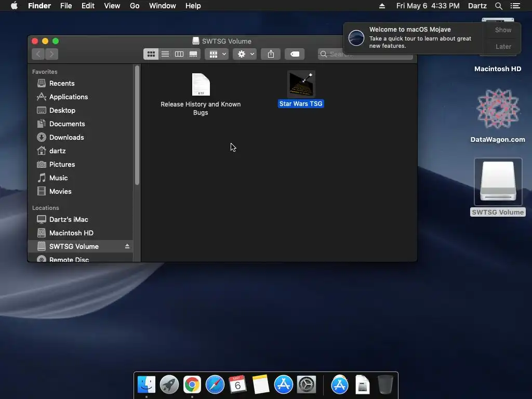This screenshot has width=532, height=399.
Task: Select the DataWagon.com desktop icon
Action: click(x=498, y=109)
